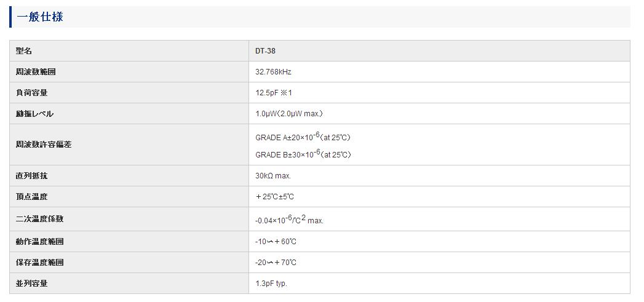The height and width of the screenshot is (302, 644).
Task: Click the 12.5pF ※1 value
Action: pyautogui.click(x=274, y=93)
